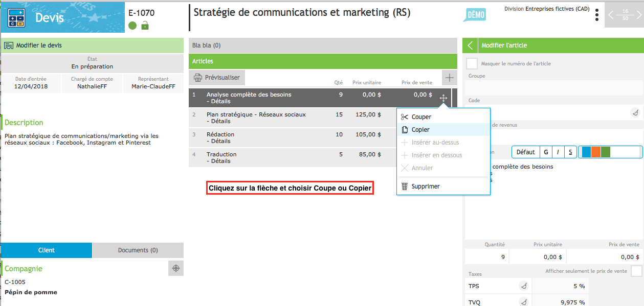Viewport: 644px width, 306px height.
Task: Check Afficher seulement le prix de vente
Action: point(636,271)
